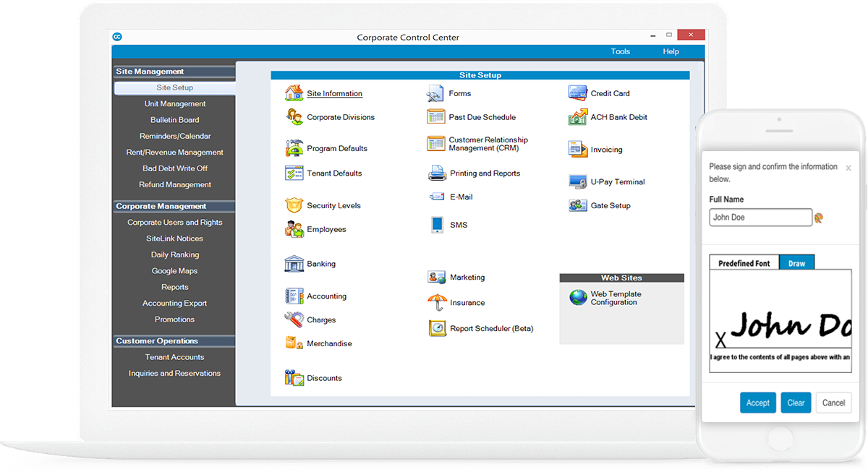Click the Corporate Divisions icon
Viewport: 868px width, 472px height.
coord(294,117)
